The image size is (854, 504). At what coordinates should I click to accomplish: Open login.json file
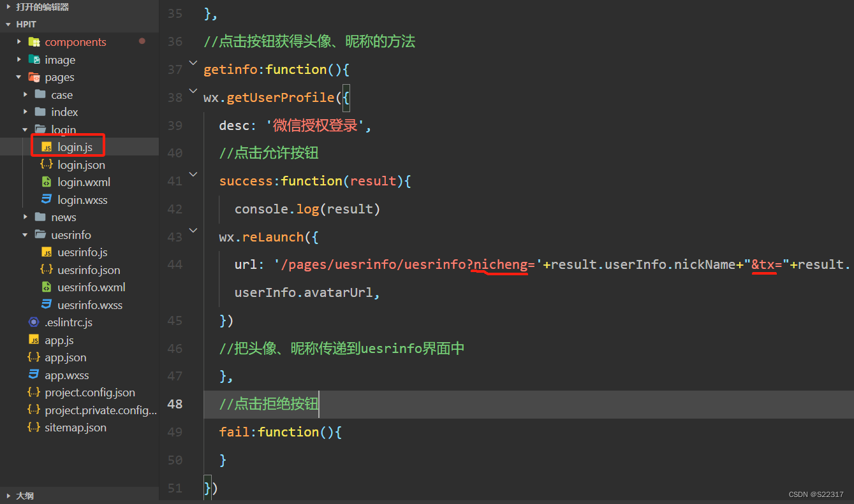[x=81, y=164]
